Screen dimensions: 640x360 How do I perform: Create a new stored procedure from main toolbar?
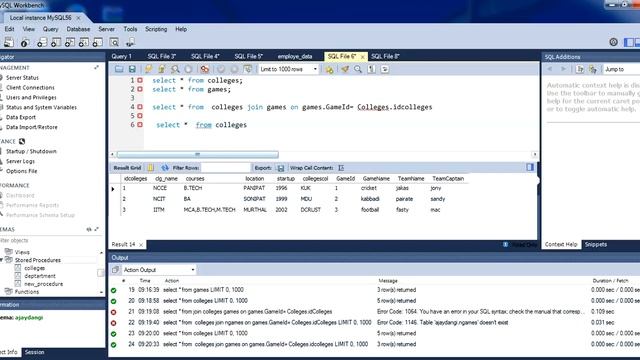click(84, 42)
